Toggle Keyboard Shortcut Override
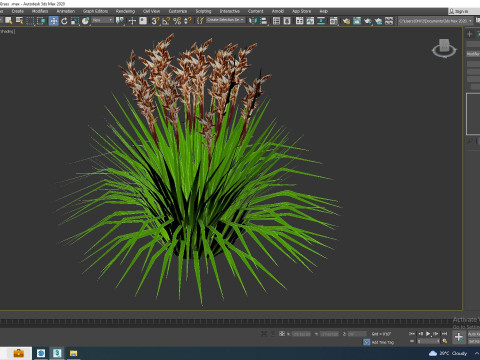480x360 pixels. click(x=143, y=21)
